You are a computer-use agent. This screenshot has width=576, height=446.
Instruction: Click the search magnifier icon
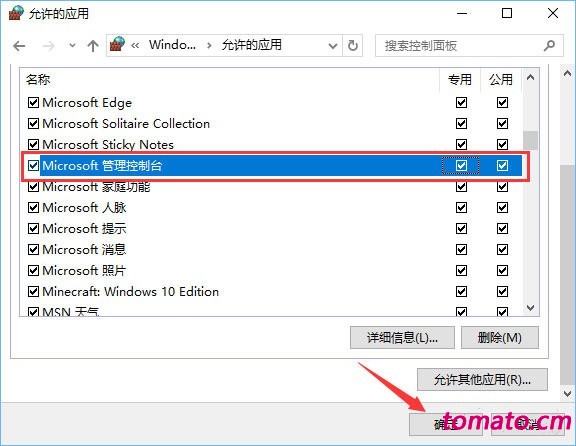pos(549,46)
